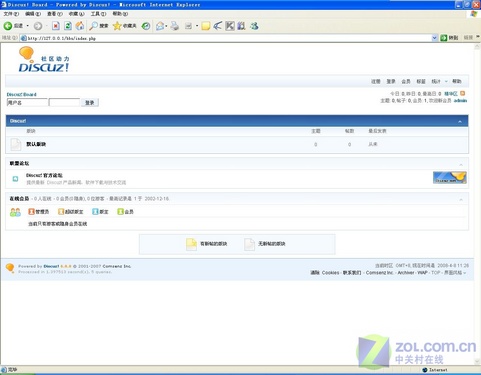This screenshot has width=481, height=375.
Task: Collapse the Discuz! forum category section
Action: (460, 121)
